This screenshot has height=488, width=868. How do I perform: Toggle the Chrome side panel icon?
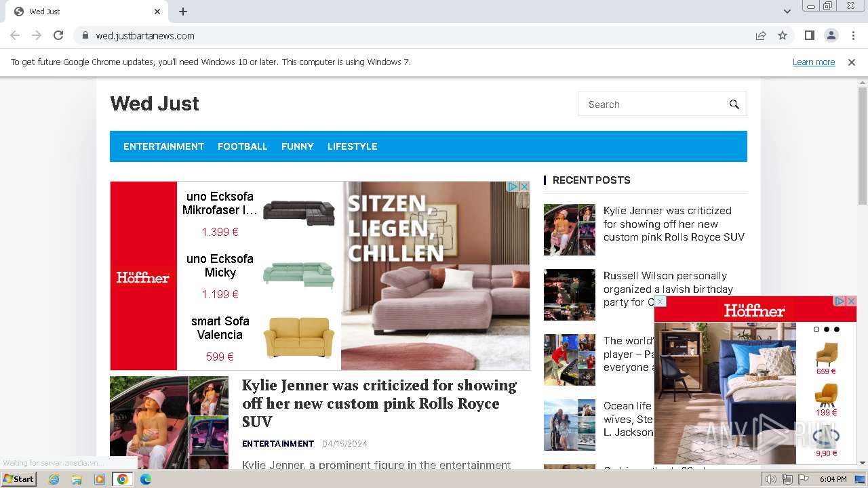pos(809,35)
